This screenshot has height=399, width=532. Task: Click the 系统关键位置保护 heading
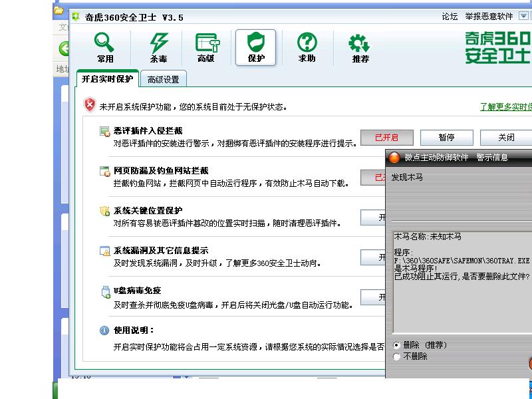pos(148,211)
